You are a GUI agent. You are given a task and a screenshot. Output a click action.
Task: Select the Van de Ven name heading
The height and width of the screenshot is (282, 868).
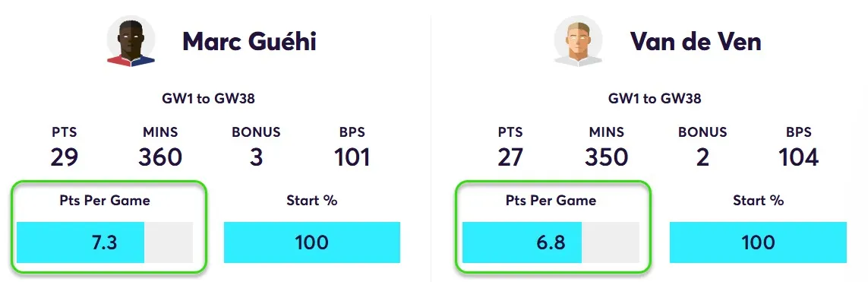coord(696,42)
